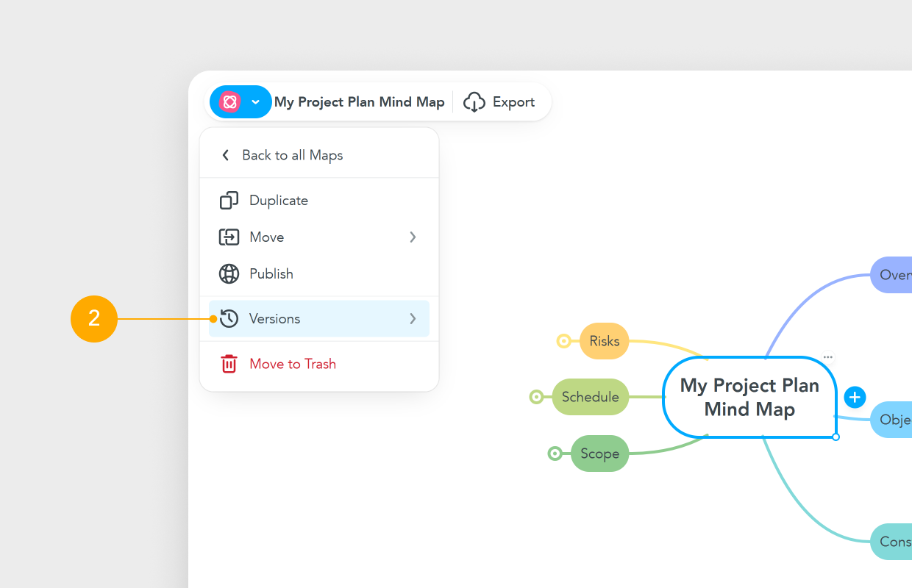Click the pink MindMeister logo icon
This screenshot has height=588, width=912.
(229, 102)
